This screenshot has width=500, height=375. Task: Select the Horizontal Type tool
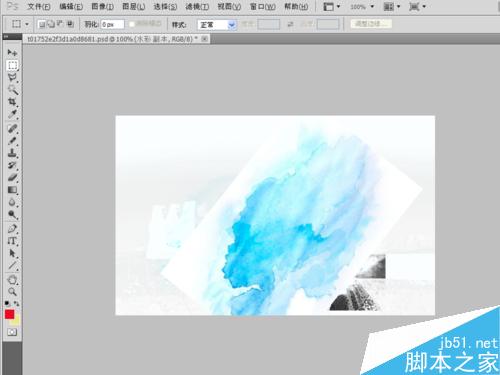point(12,241)
